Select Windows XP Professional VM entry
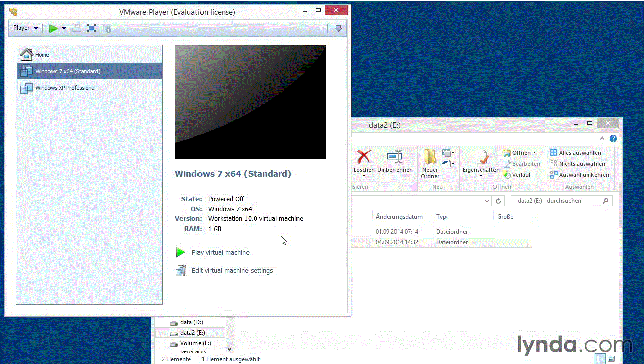Viewport: 644px width, 364px height. 89,87
